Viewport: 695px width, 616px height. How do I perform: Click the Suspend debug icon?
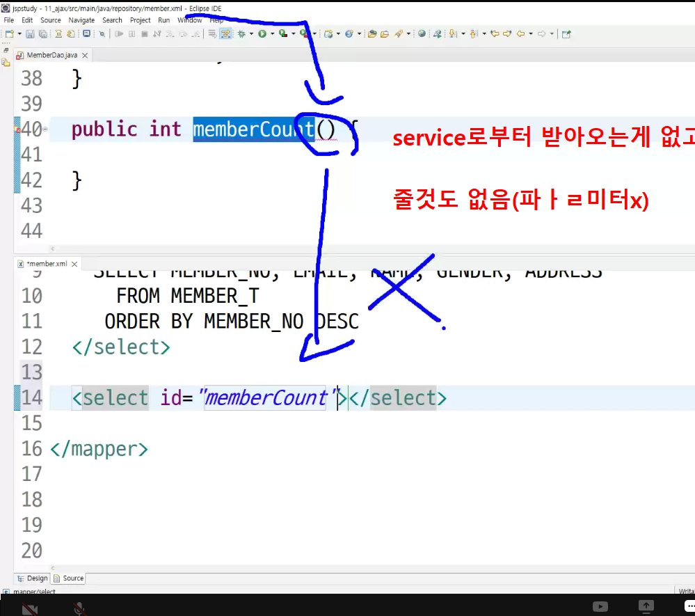point(131,33)
